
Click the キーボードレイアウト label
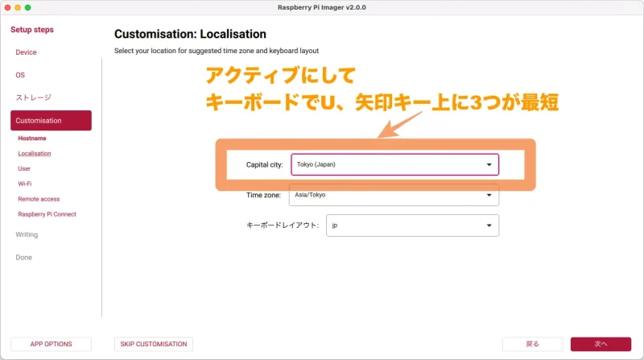(x=283, y=226)
